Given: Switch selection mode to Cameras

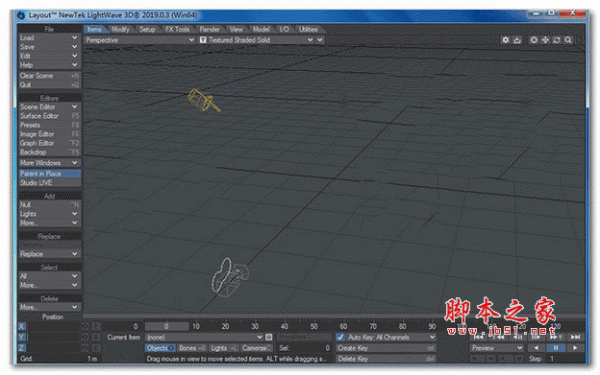Looking at the screenshot, I should 256,348.
